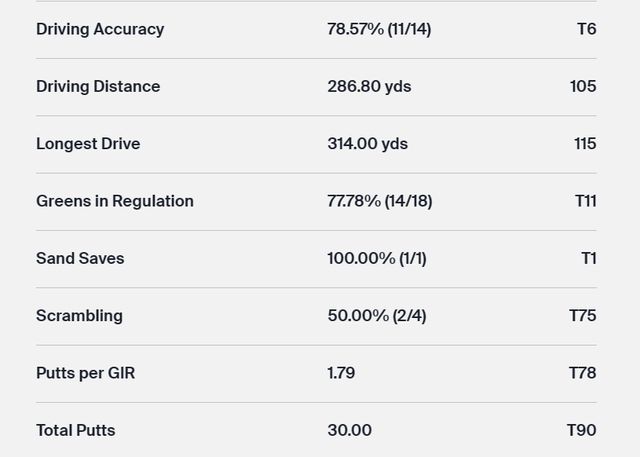
Task: Click the T11 rank value
Action: coord(585,201)
